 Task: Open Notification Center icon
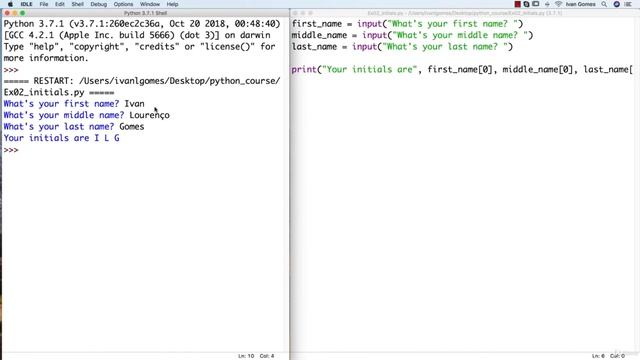point(628,4)
